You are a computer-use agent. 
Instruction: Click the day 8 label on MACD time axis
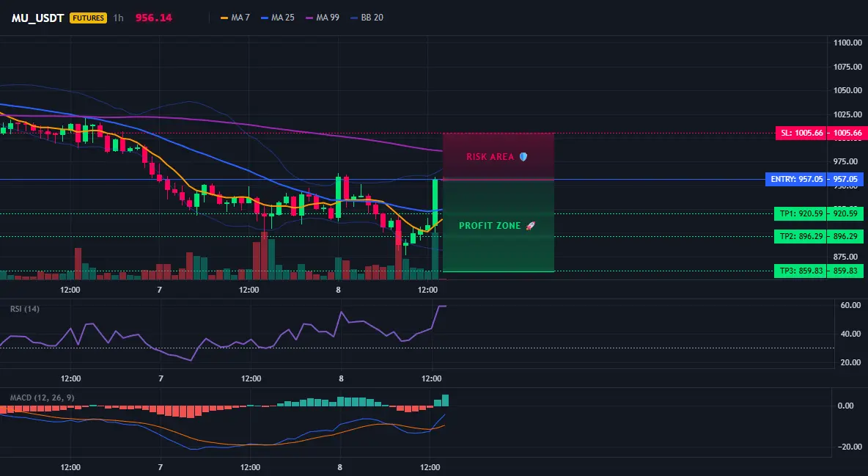339,467
